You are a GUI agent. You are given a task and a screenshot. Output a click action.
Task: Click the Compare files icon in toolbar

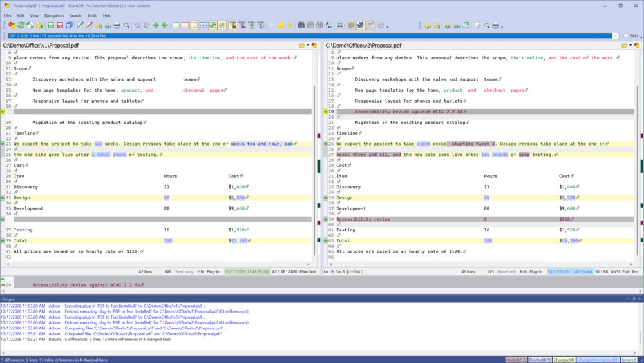[12, 26]
